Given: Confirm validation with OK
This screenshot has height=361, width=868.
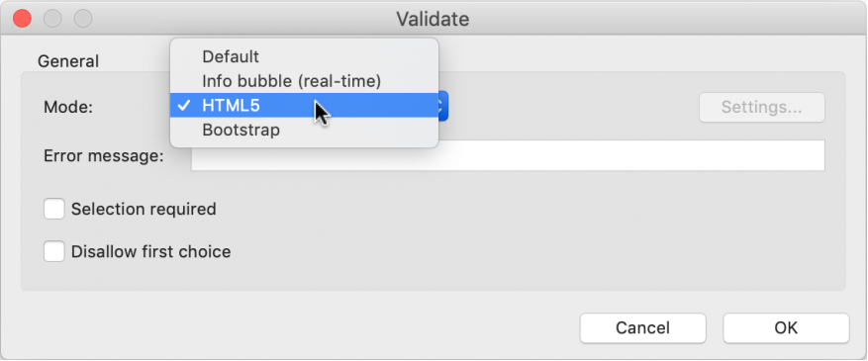Looking at the screenshot, I should coord(786,327).
